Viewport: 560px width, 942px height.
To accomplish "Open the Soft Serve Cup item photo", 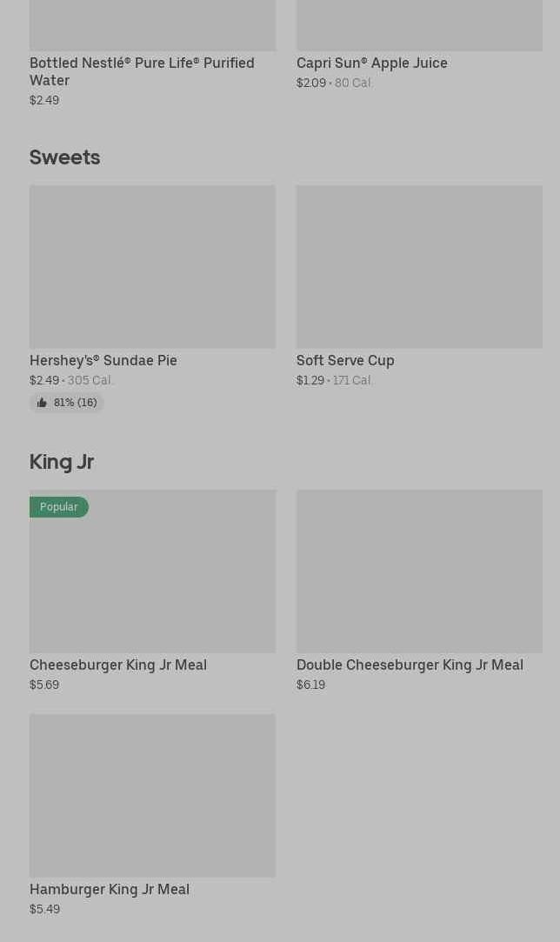I will click(419, 266).
